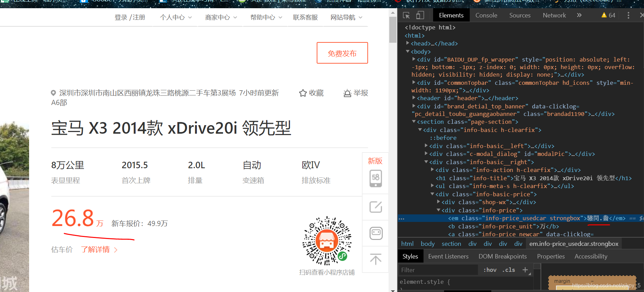Click the 新版 label in sidebar
Screen dimensions: 644x292
[x=375, y=161]
